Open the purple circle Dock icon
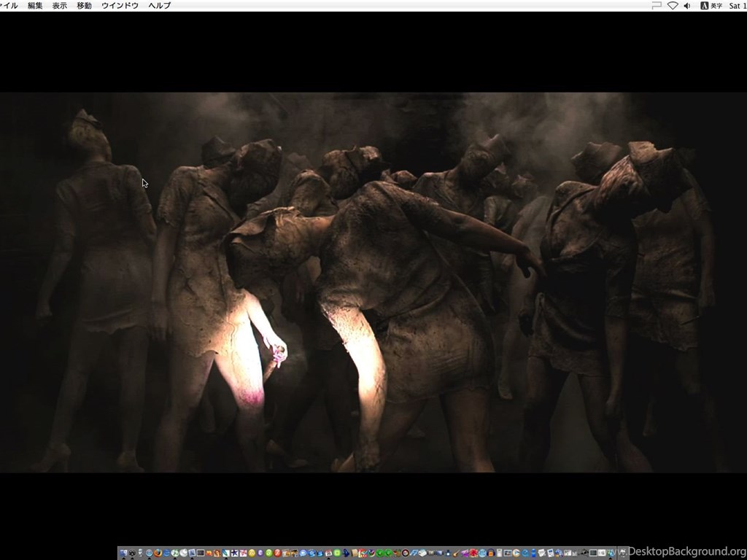The image size is (747, 560). tap(260, 553)
